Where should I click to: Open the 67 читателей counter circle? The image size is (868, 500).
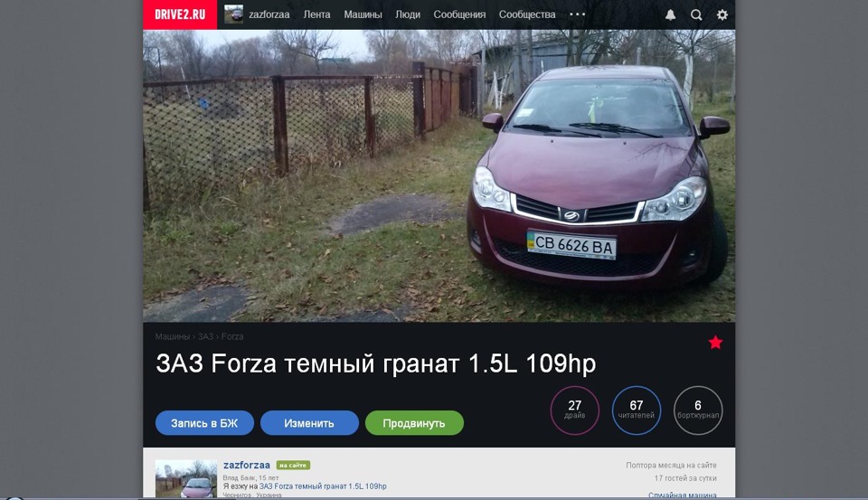(636, 410)
